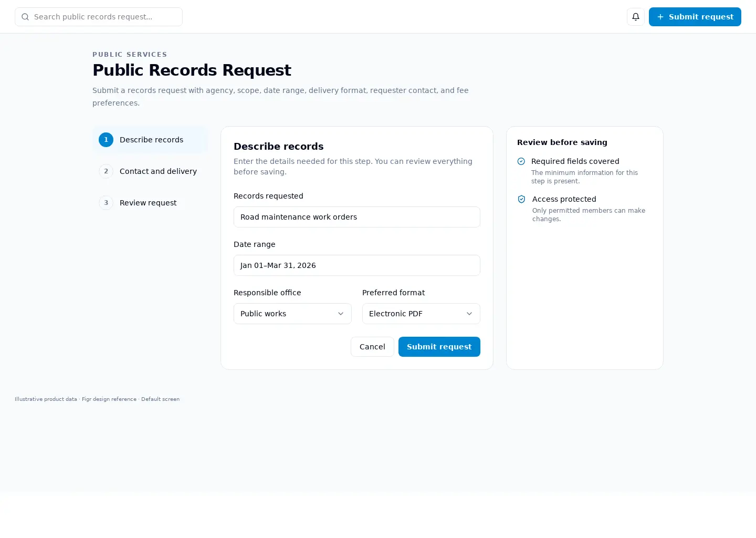This screenshot has width=756, height=538.
Task: Click the Date range label
Action: click(x=255, y=244)
